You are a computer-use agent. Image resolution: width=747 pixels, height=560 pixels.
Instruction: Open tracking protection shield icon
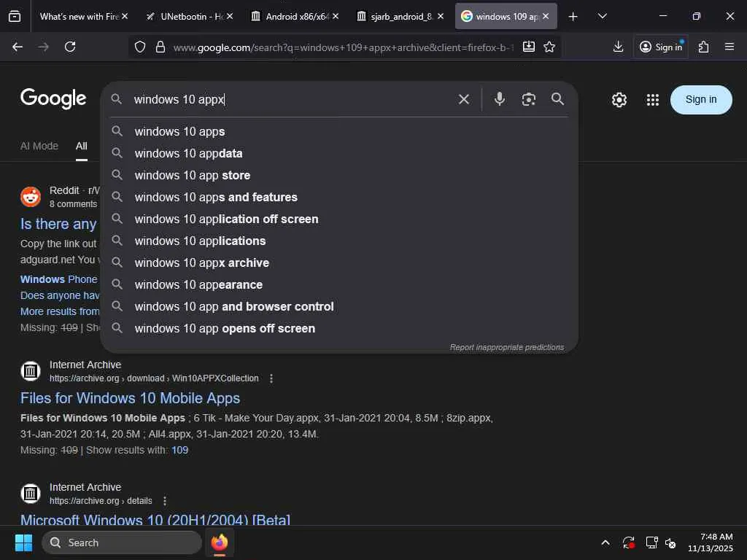pyautogui.click(x=139, y=47)
